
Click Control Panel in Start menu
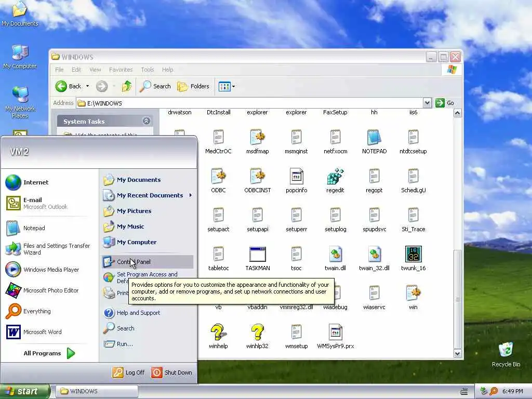tap(148, 262)
